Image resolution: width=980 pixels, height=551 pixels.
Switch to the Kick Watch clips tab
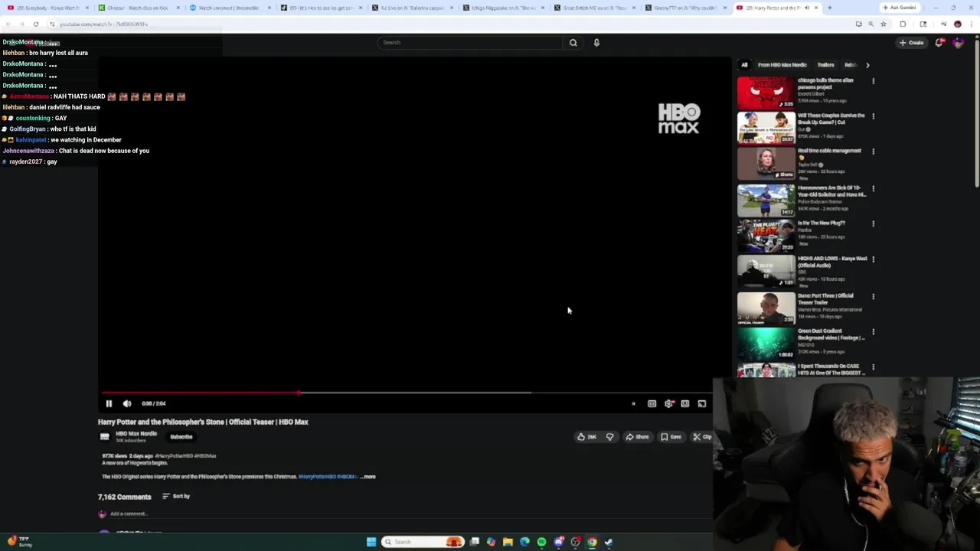click(x=138, y=8)
